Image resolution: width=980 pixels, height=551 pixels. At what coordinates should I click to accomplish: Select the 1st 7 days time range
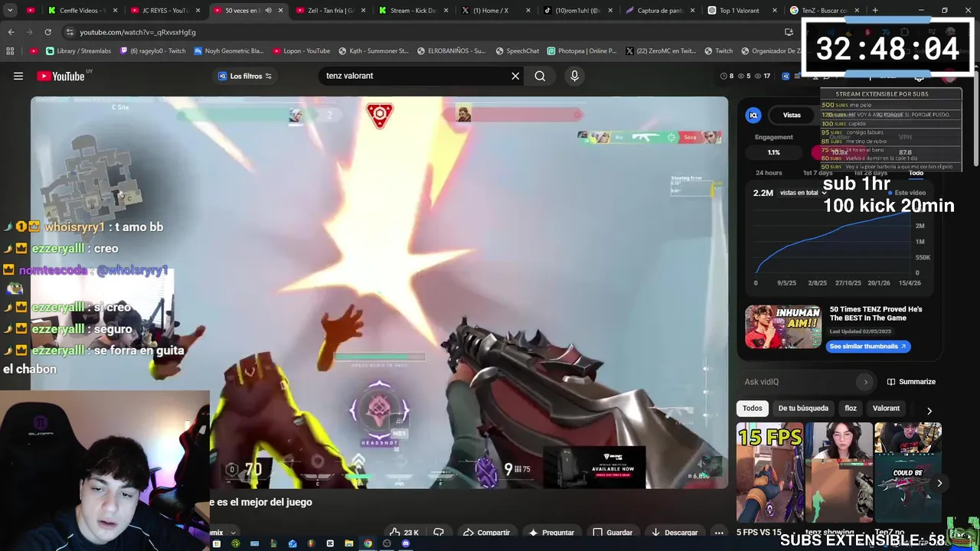[x=818, y=173]
